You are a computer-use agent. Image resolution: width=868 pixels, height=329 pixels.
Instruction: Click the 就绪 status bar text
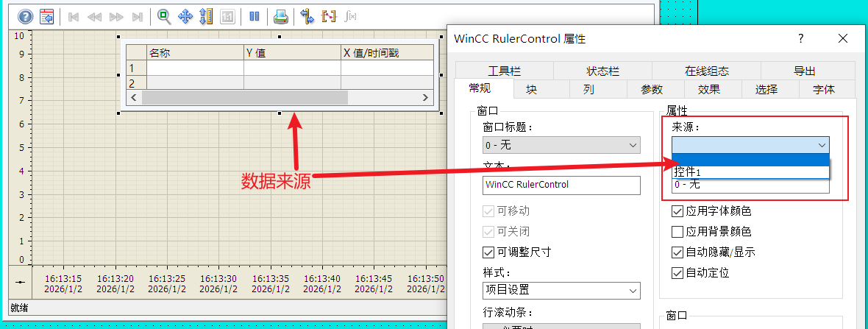(18, 308)
